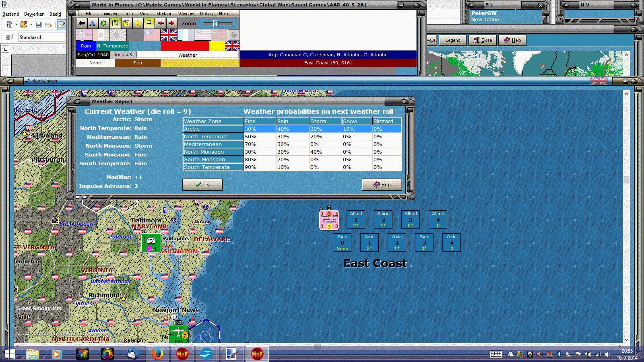
Task: Click the send document by mail icon
Action: tap(49, 25)
